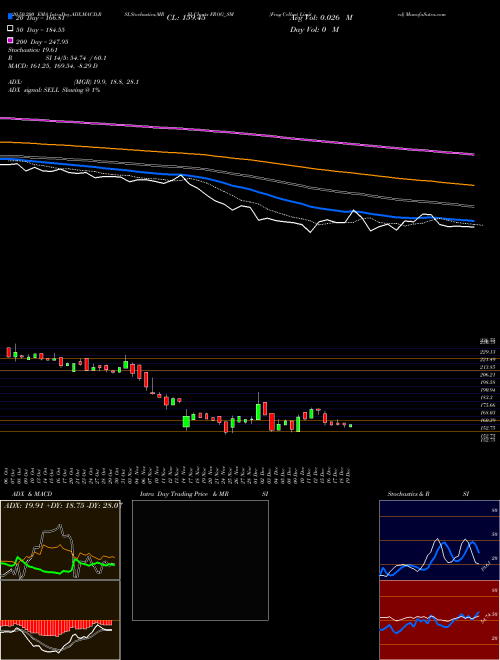Click the white 50 Day legend swatch
Image resolution: width=500 pixels, height=660 pixels.
[10, 29]
